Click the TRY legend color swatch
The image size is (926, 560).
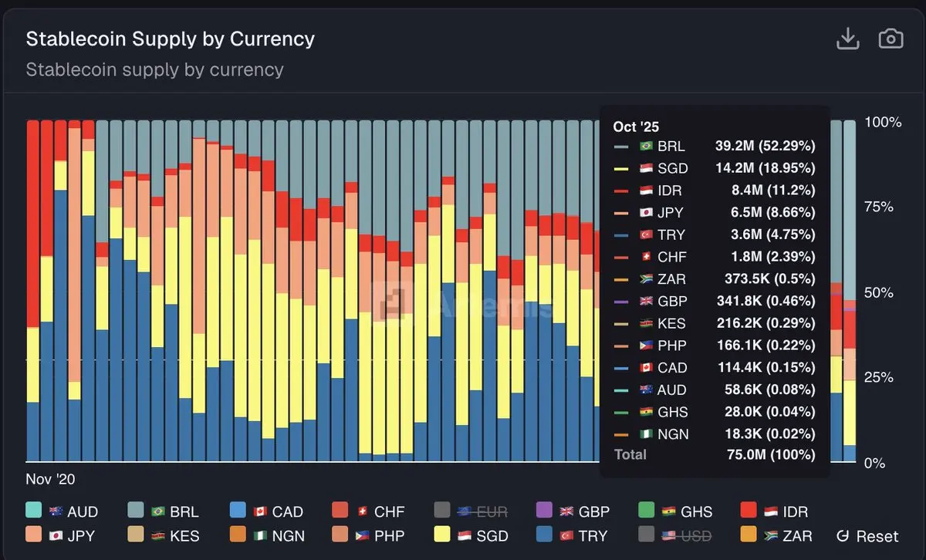coord(544,535)
